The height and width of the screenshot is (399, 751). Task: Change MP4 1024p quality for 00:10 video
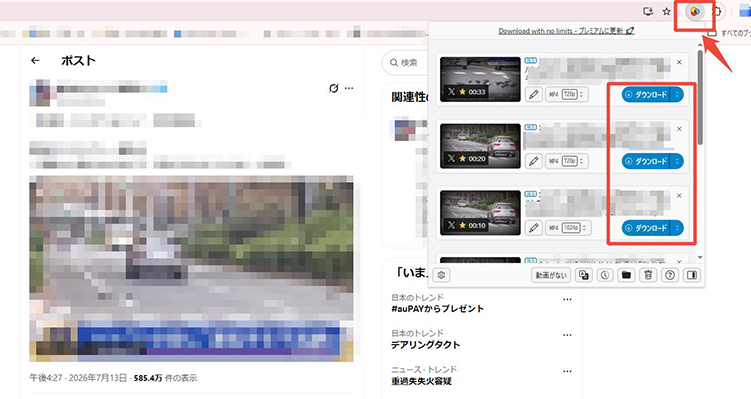pos(568,228)
